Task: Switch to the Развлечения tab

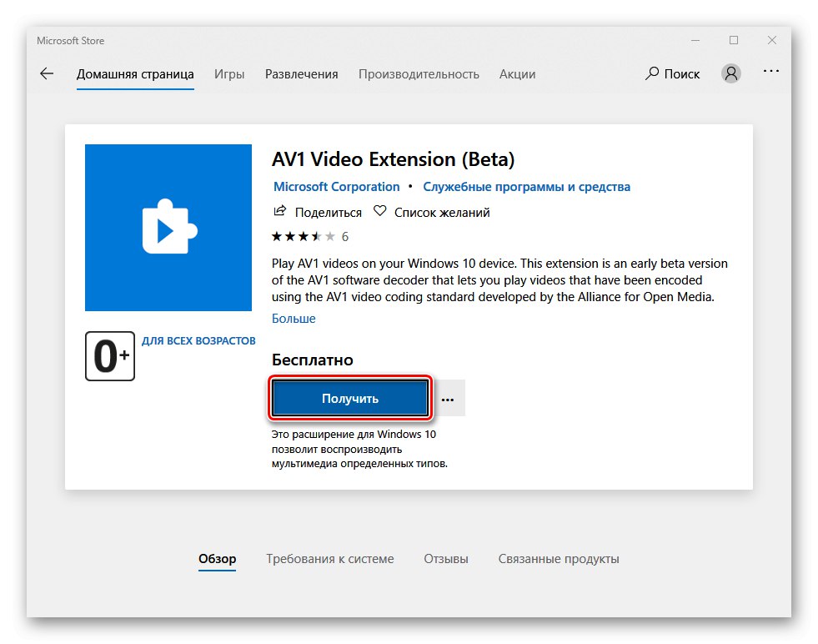Action: (302, 73)
